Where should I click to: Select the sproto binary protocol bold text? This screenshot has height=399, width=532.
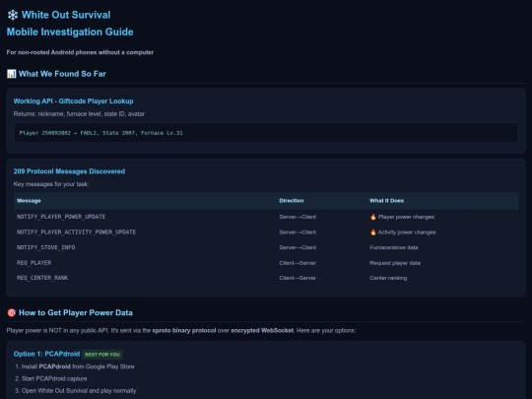[184, 330]
